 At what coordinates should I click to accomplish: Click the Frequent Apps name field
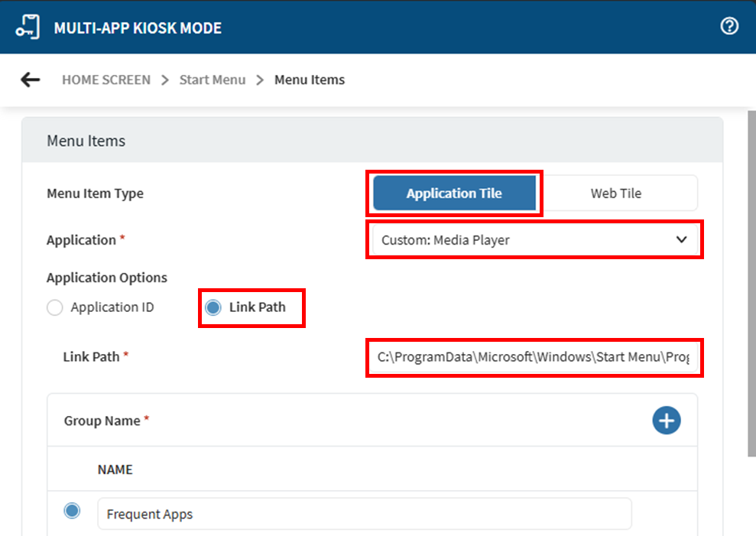tap(364, 514)
